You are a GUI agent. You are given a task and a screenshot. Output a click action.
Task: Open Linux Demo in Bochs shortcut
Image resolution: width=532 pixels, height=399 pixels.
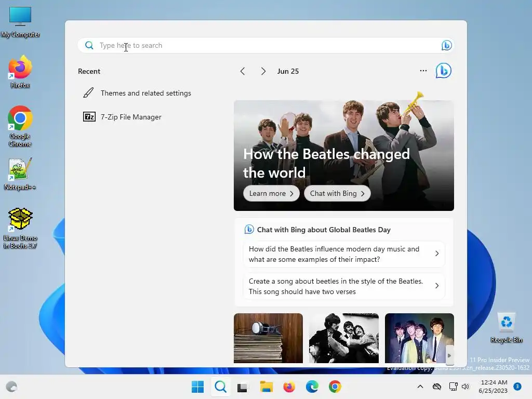coord(20,228)
